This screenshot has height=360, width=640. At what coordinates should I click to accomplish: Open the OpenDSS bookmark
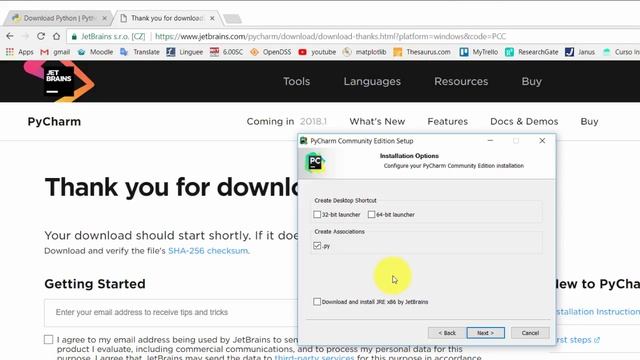click(x=271, y=52)
